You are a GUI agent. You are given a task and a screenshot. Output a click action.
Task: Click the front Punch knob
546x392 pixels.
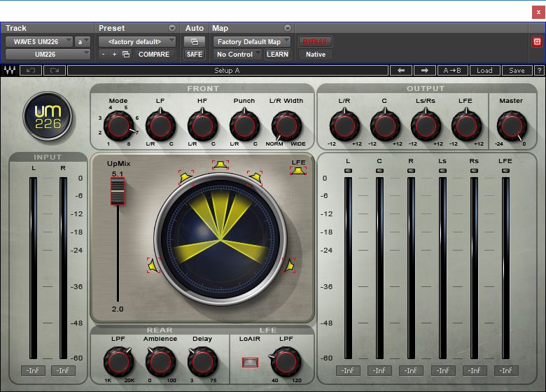(x=244, y=126)
